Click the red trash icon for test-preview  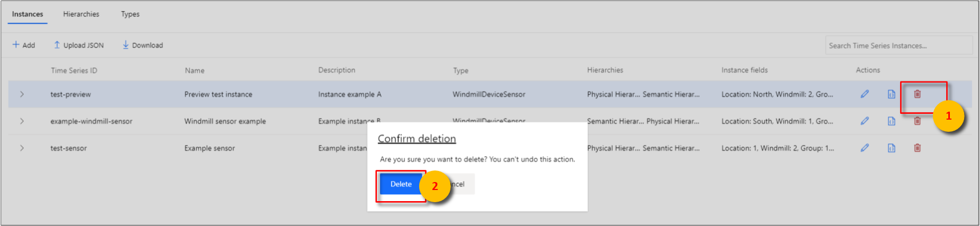point(917,94)
